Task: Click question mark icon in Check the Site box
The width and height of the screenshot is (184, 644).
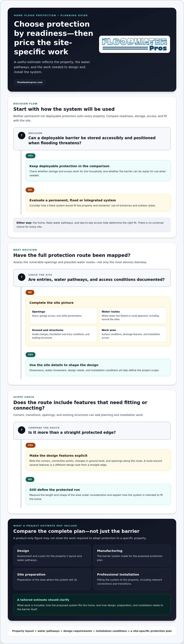Action: pyautogui.click(x=22, y=277)
